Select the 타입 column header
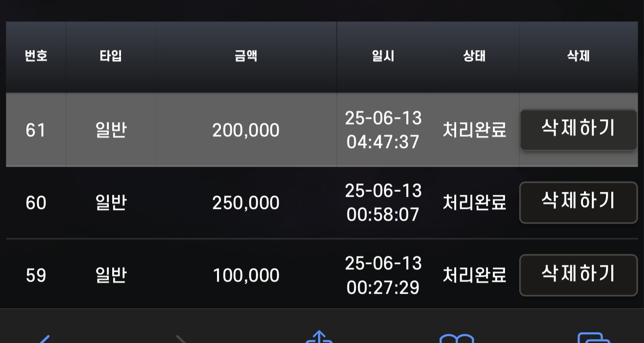This screenshot has height=343, width=644. click(111, 57)
